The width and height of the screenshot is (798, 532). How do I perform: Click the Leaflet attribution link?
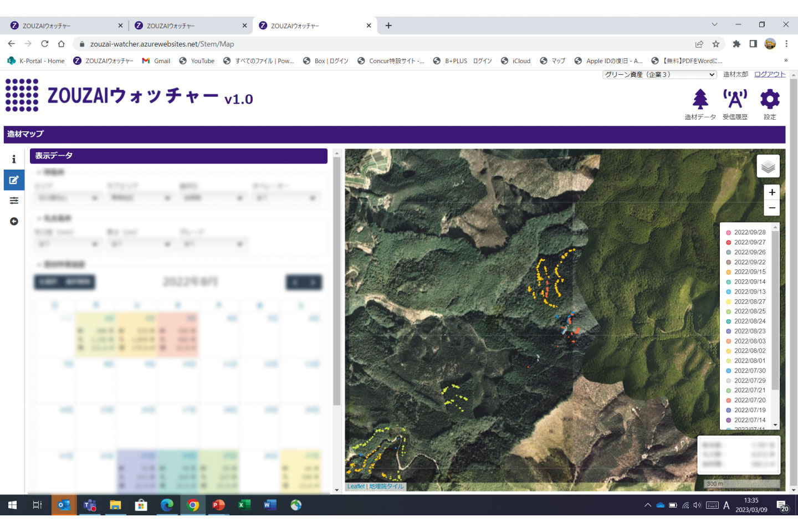click(356, 487)
